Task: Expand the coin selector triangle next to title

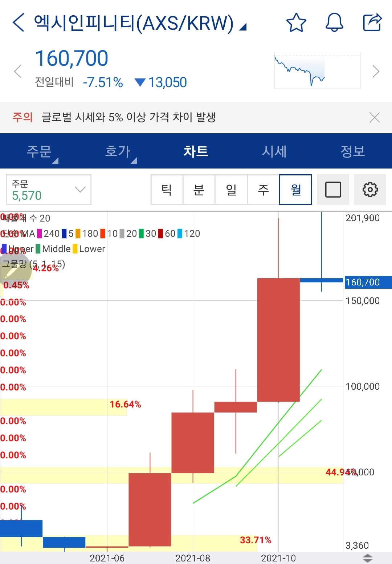Action: point(243,27)
